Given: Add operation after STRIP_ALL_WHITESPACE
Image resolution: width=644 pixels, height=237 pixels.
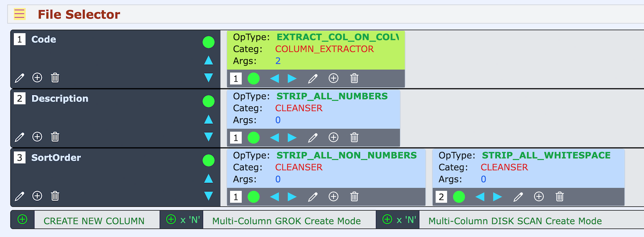Looking at the screenshot, I should coord(539,197).
